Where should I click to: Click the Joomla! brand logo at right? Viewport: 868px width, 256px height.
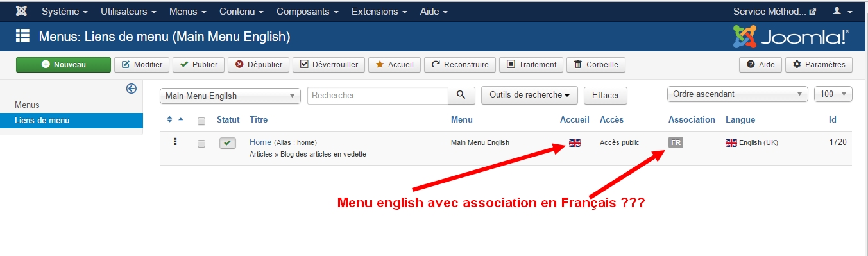click(x=792, y=37)
